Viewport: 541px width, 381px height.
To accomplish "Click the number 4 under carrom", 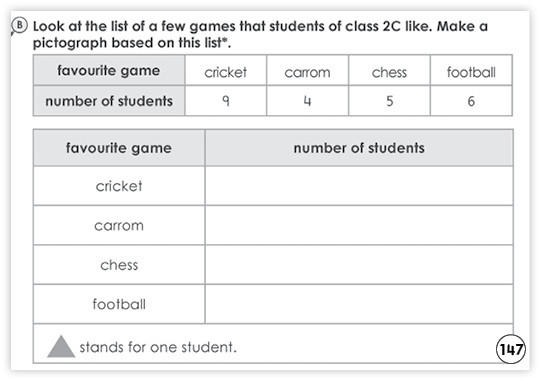I will (x=307, y=101).
